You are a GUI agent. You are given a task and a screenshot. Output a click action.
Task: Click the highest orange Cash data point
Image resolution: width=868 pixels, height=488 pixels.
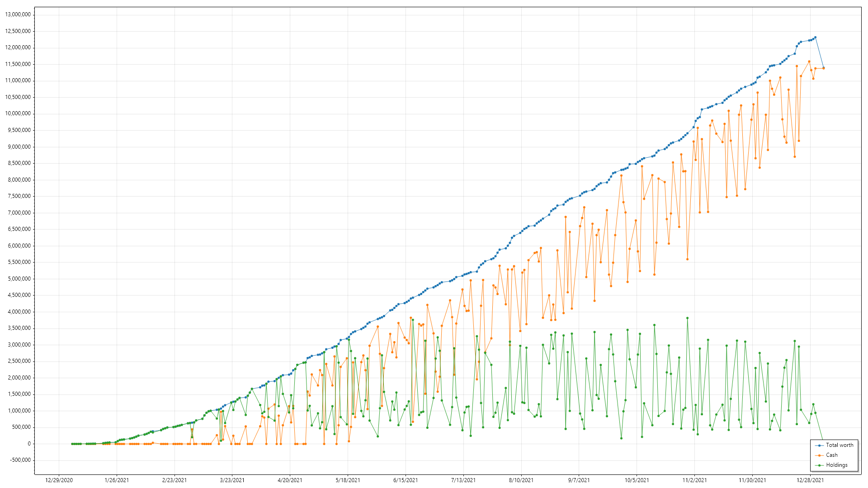(x=809, y=61)
